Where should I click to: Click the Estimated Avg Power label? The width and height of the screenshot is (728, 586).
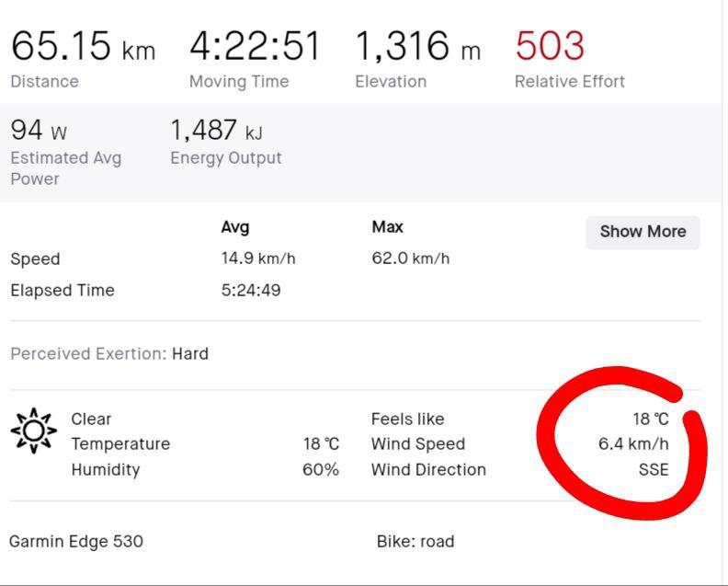65,167
